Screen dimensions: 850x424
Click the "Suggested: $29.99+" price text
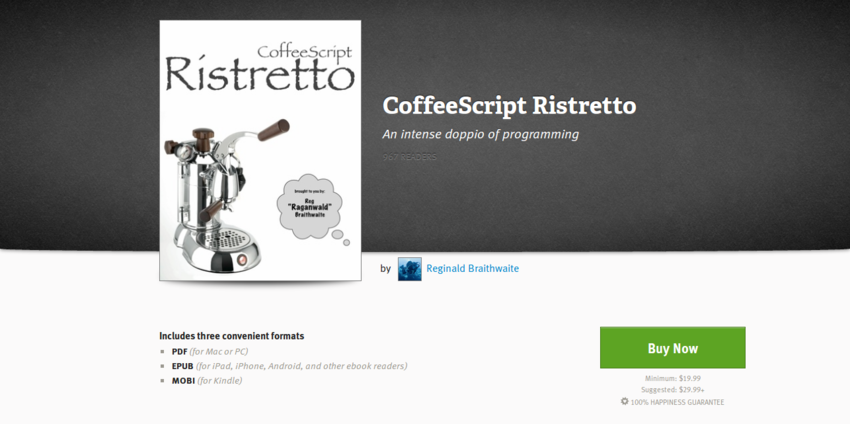click(672, 390)
